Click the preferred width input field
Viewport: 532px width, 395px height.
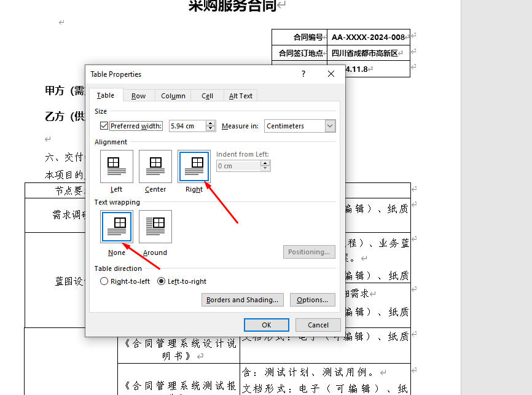click(187, 126)
